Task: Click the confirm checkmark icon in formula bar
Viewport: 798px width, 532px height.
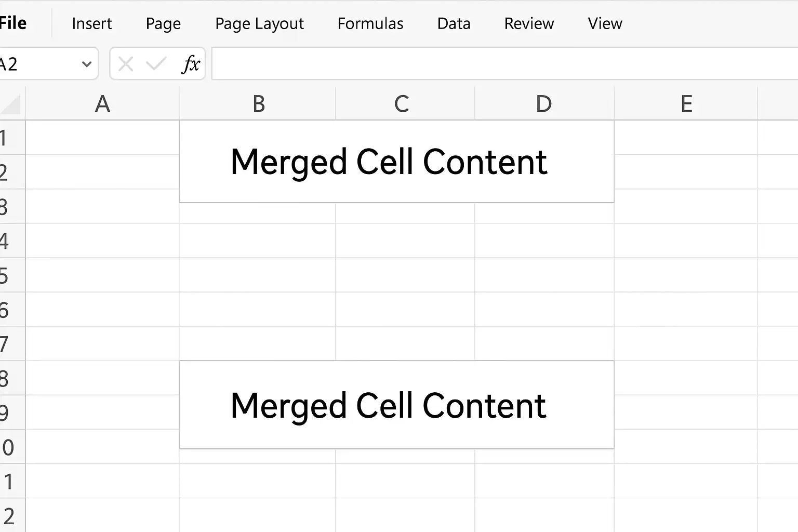Action: (156, 64)
